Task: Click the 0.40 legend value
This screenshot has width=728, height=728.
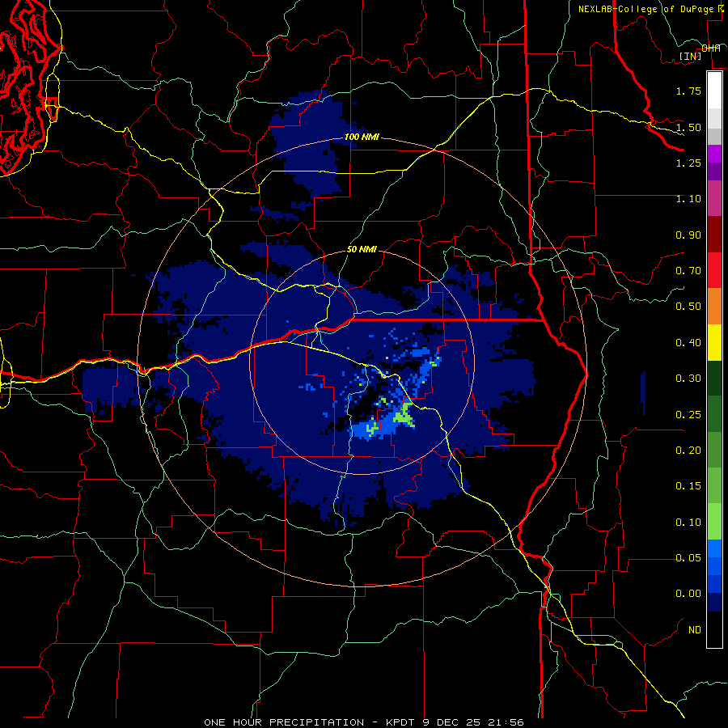Action: point(688,343)
